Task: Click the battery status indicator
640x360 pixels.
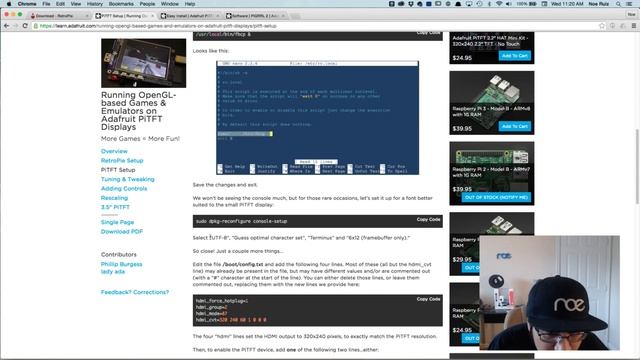Action: pyautogui.click(x=527, y=4)
